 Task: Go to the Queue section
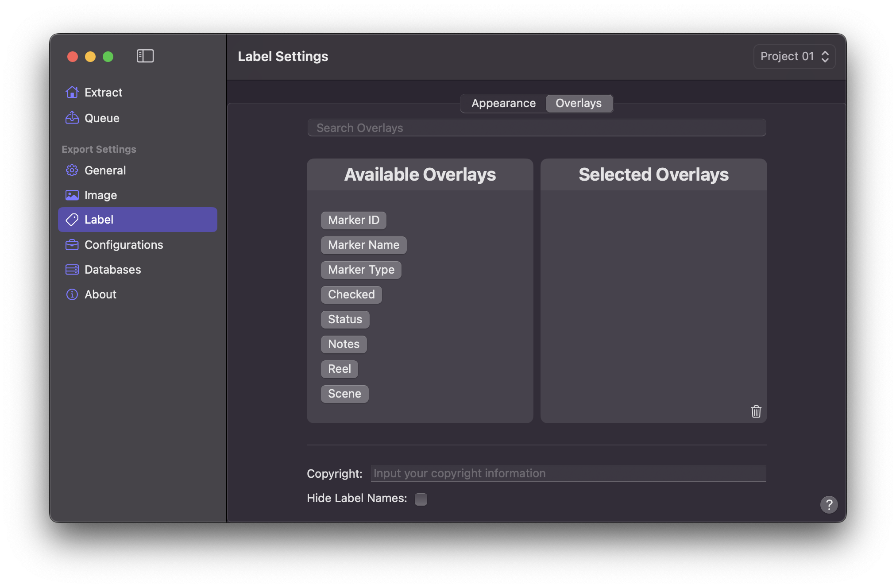[x=138, y=118]
